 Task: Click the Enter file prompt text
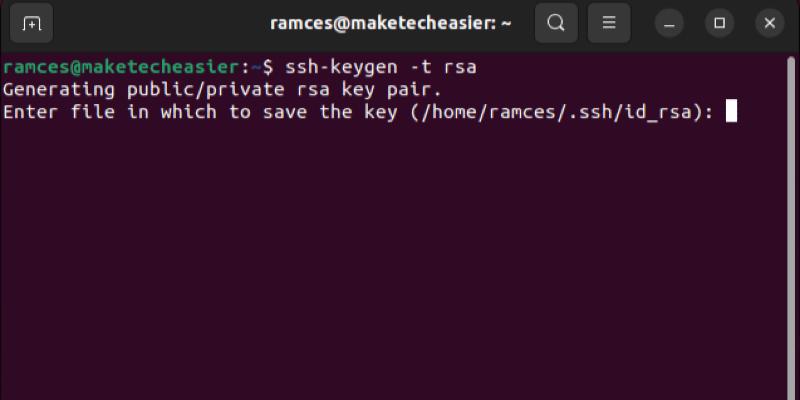pos(53,111)
